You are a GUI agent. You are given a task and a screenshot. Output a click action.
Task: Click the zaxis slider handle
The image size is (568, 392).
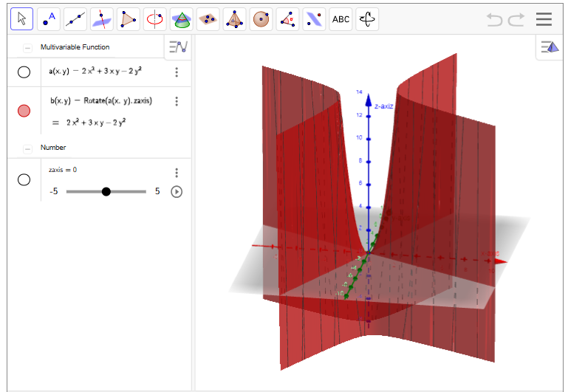click(106, 192)
